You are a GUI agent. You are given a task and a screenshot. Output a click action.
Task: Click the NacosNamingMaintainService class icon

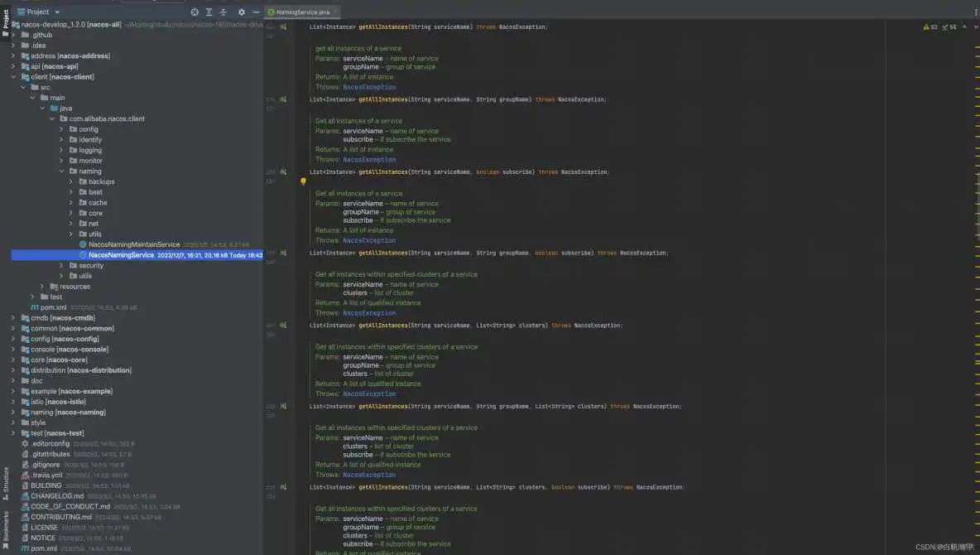tap(83, 244)
